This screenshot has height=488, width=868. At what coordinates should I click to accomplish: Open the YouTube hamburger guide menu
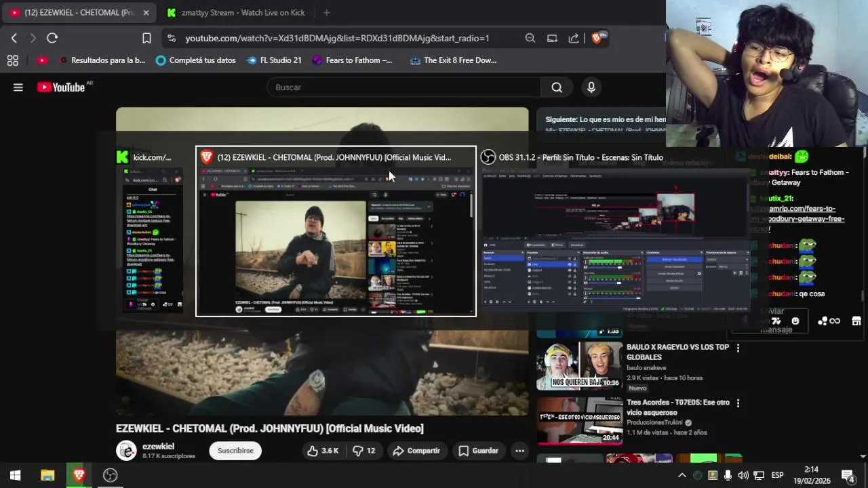(18, 87)
